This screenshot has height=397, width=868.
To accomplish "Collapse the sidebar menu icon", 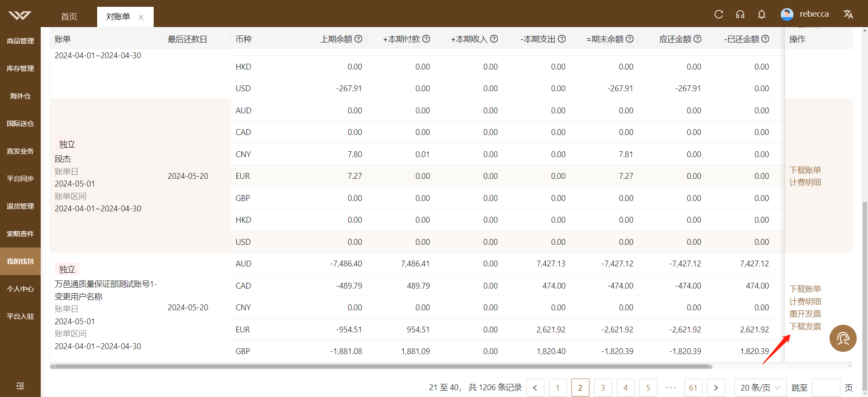I will click(x=20, y=386).
